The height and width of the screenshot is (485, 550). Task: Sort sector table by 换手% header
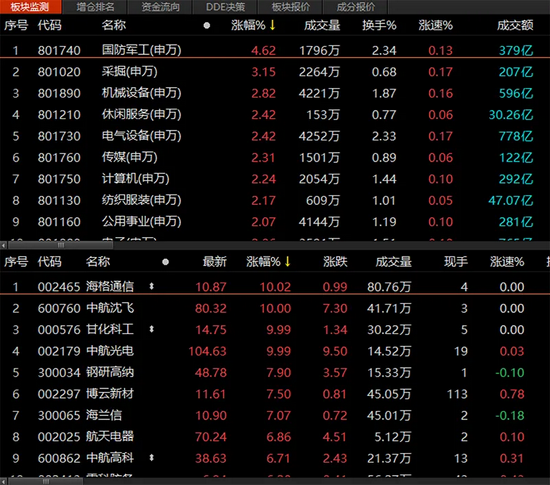[379, 25]
